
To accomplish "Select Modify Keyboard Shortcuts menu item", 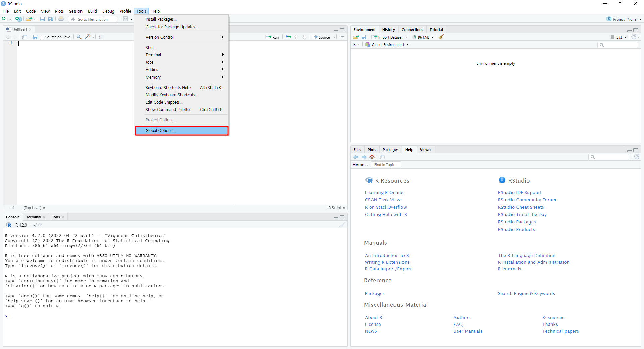I will [181, 95].
